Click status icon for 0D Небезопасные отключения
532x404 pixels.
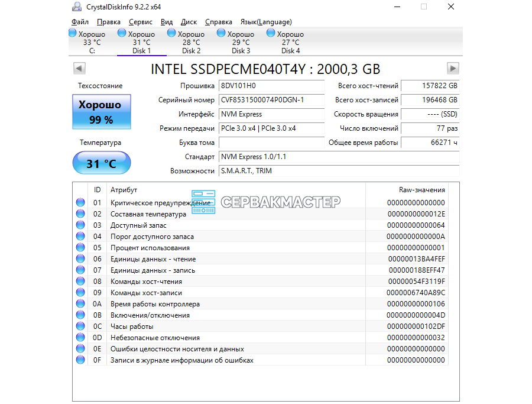tap(80, 338)
